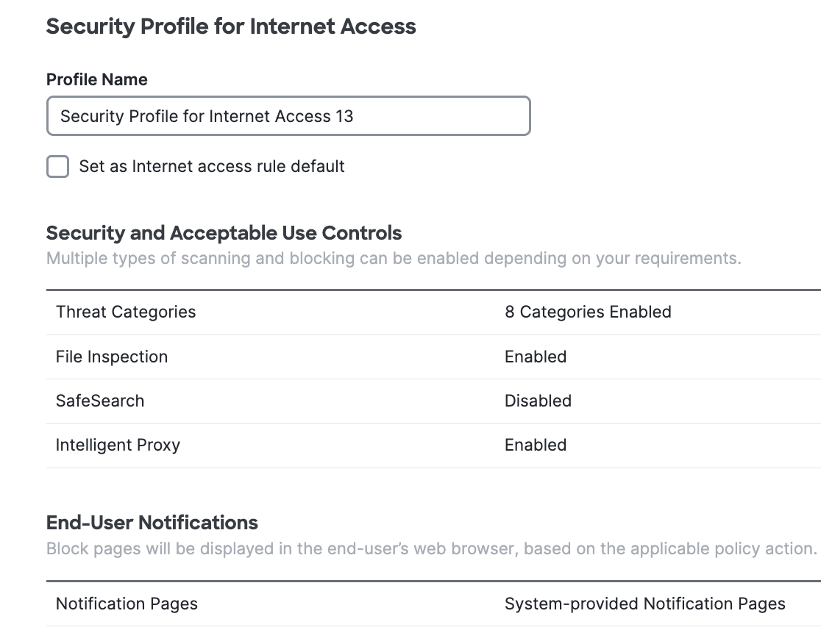Select the File Inspection row
Screen dimensions: 821x644
pos(433,357)
